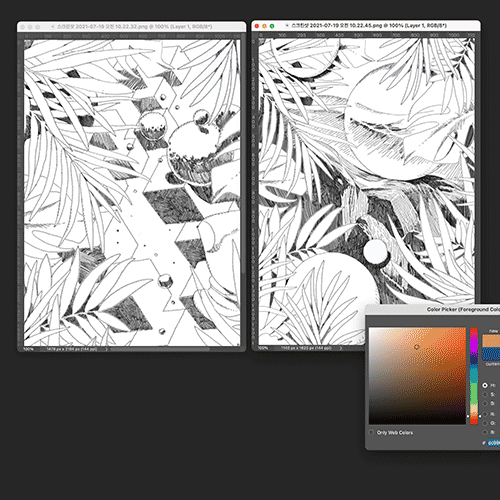This screenshot has width=500, height=500.
Task: Click horizontal scrollbar of 10.22.32 window
Action: (160, 349)
